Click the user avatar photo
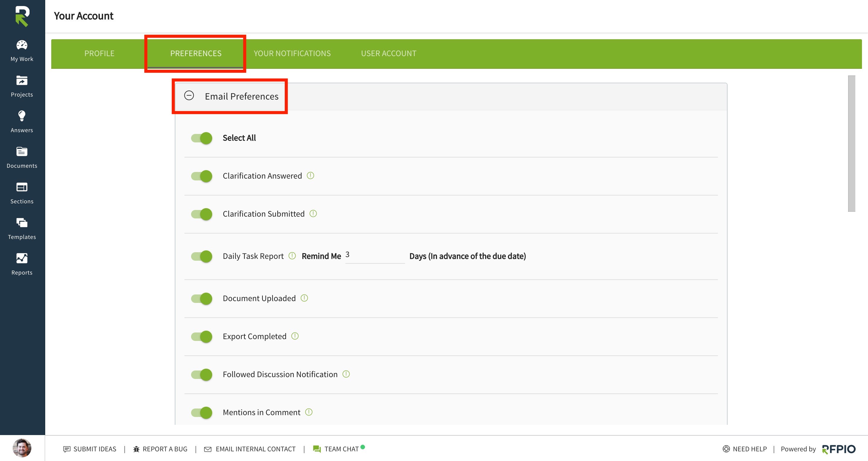The height and width of the screenshot is (461, 868). click(x=22, y=448)
